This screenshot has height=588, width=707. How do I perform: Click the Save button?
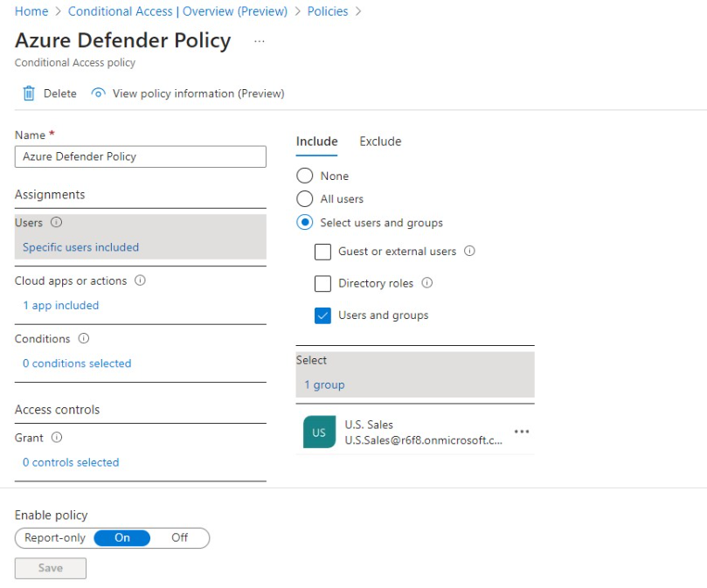tap(51, 568)
